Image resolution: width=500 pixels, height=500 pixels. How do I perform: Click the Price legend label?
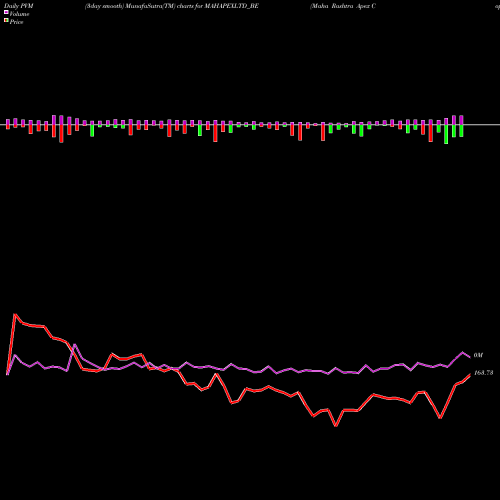(16, 22)
